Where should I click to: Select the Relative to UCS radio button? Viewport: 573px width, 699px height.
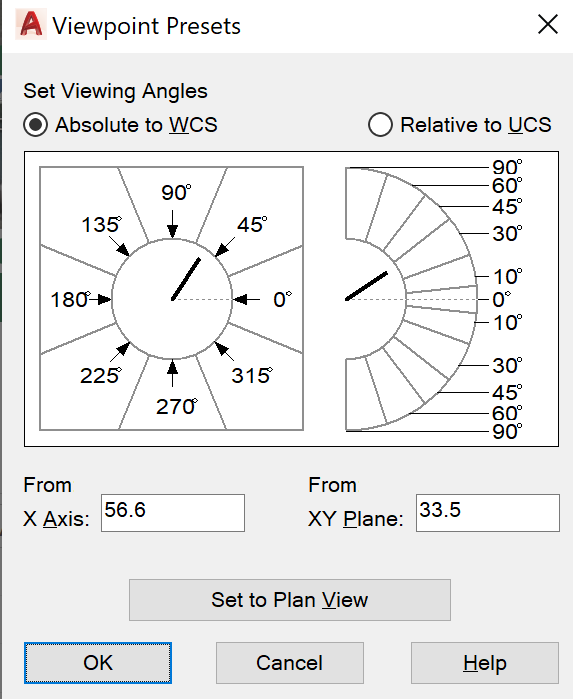(380, 125)
